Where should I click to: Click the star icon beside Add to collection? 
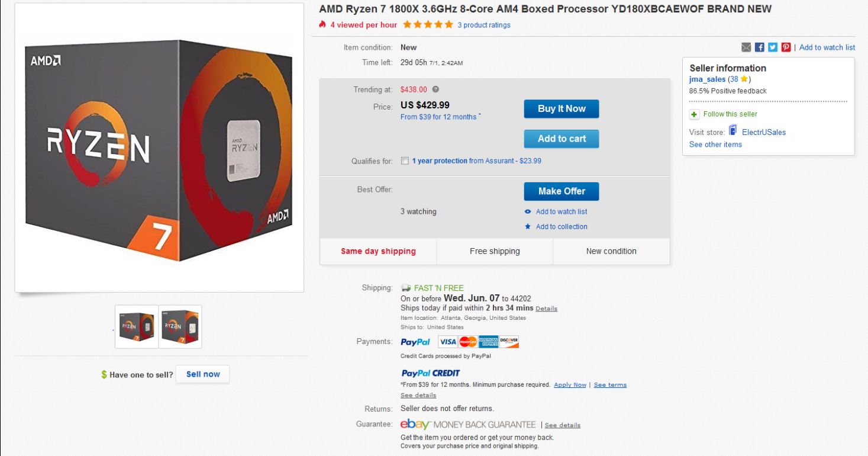click(528, 227)
